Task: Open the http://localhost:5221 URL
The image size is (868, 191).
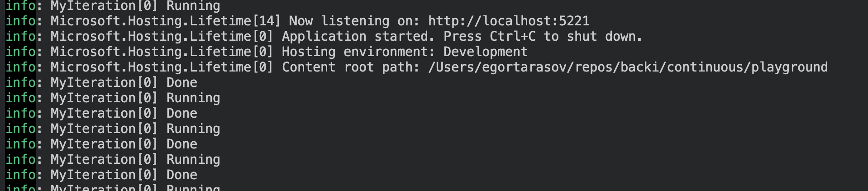Action: 509,21
